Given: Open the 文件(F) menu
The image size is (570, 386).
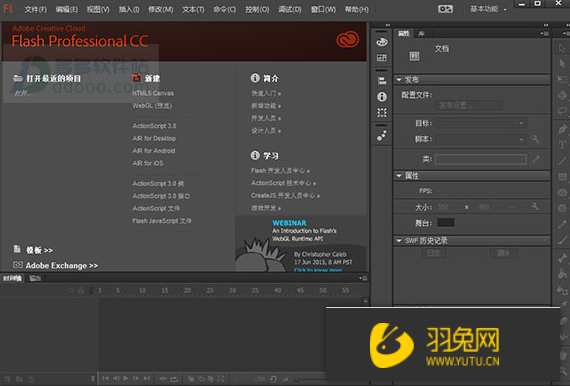Looking at the screenshot, I should [35, 9].
